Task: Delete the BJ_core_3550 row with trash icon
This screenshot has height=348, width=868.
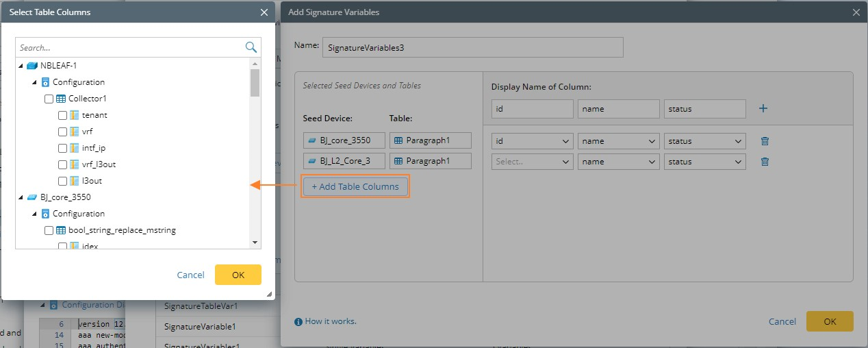Action: click(765, 141)
